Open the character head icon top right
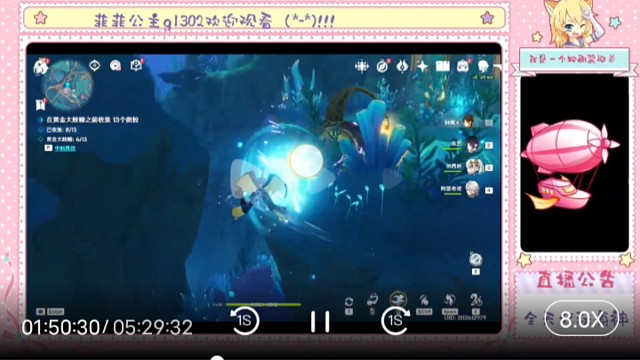Viewport: 640px width, 360px height. pyautogui.click(x=483, y=66)
